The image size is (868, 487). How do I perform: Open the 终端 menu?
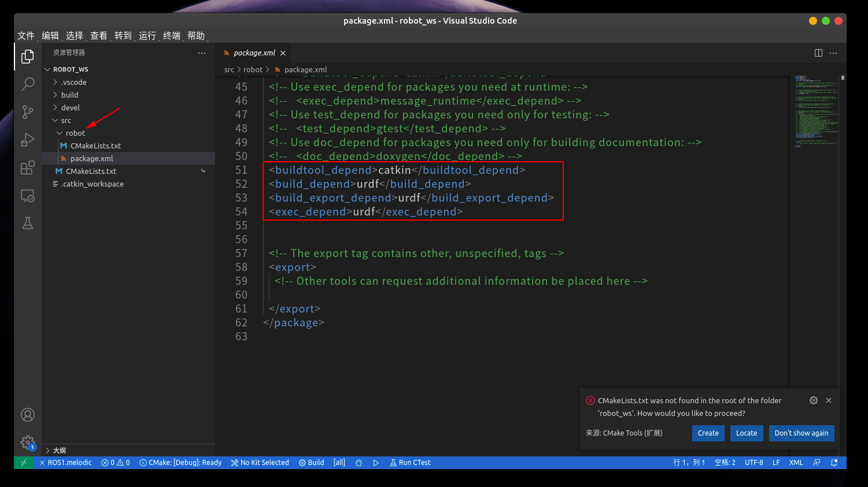coord(172,36)
